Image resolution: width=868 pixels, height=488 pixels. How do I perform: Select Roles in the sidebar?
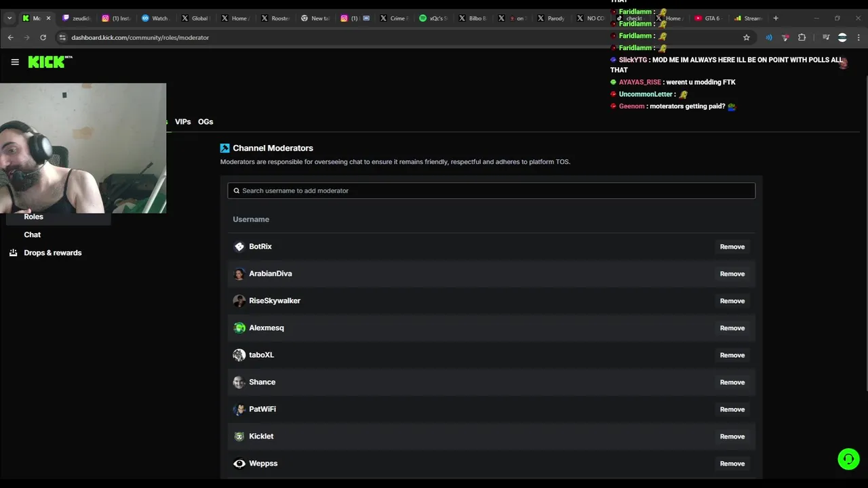33,217
